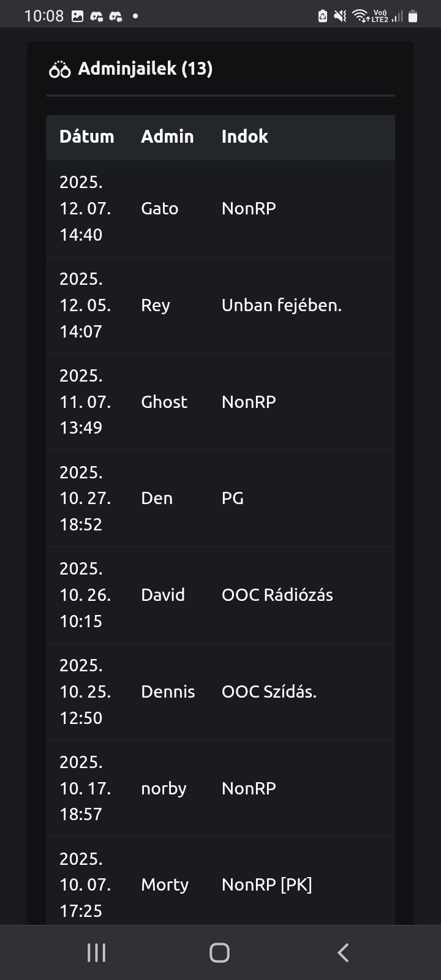Open the recent apps overview button

pyautogui.click(x=97, y=952)
